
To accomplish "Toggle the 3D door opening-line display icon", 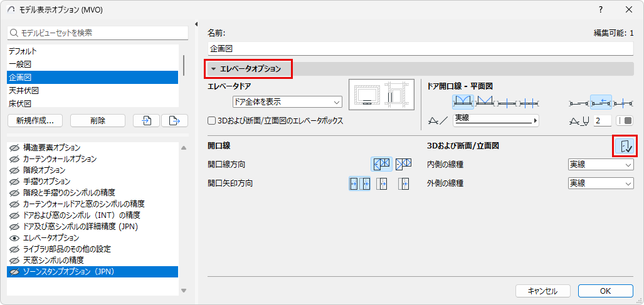I will click(625, 147).
